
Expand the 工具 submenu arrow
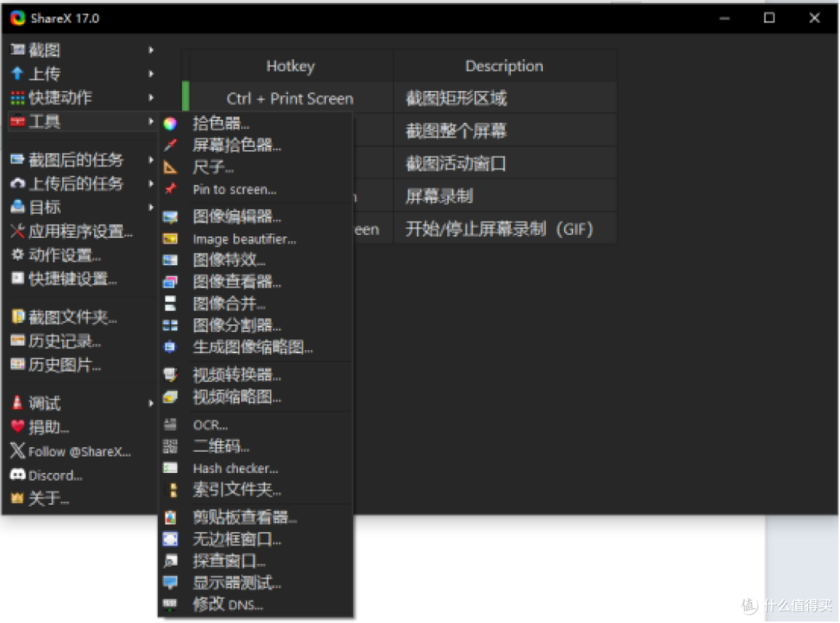coord(151,121)
